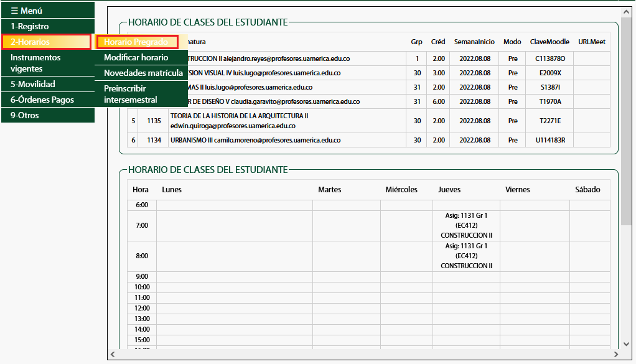This screenshot has width=636, height=364.
Task: Open the 6-Órdenes Pagos menu
Action: (x=48, y=100)
